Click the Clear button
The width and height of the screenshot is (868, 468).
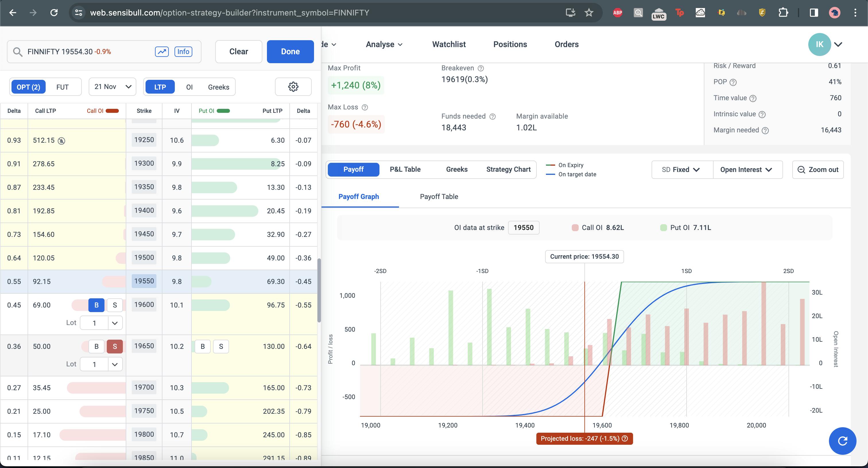pos(239,52)
